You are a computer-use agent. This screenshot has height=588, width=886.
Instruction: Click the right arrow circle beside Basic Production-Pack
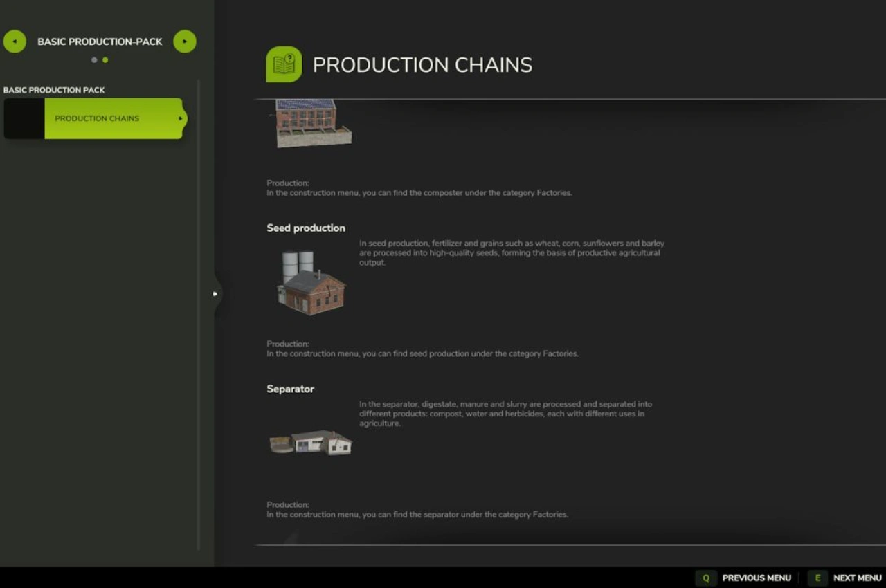(185, 42)
